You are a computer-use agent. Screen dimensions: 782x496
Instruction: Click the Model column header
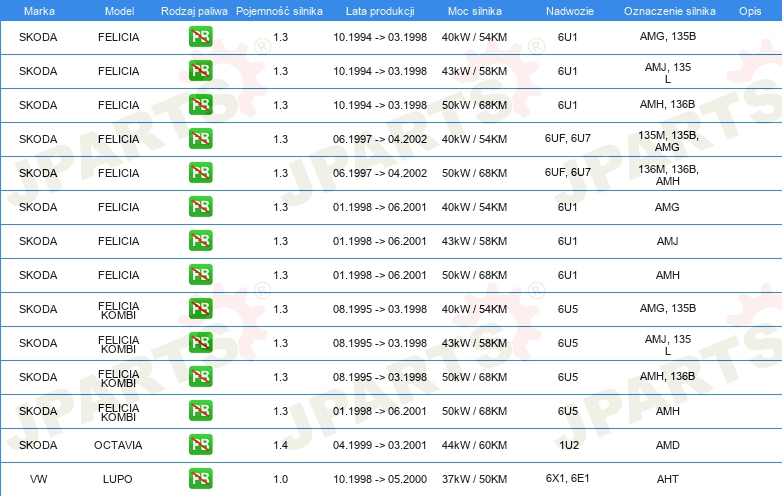click(x=119, y=11)
